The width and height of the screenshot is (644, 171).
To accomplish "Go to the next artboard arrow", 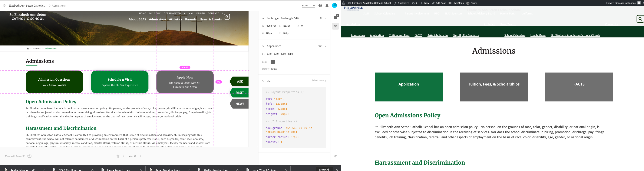I will pyautogui.click(x=141, y=156).
